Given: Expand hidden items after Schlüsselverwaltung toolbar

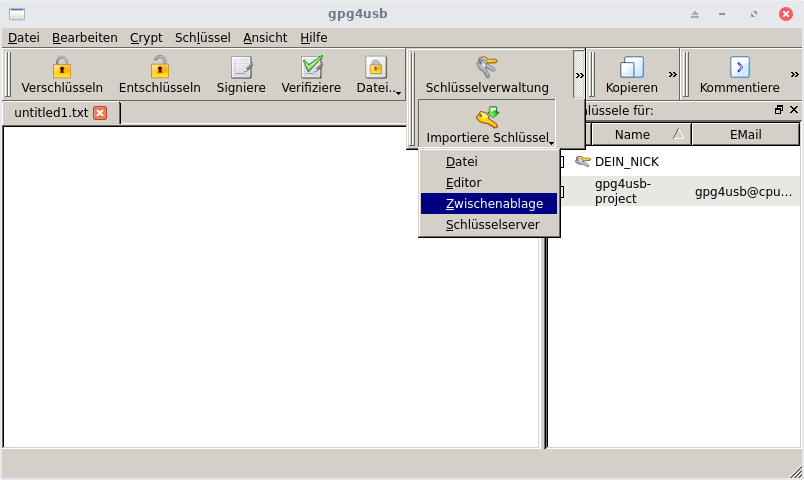Looking at the screenshot, I should (x=579, y=75).
